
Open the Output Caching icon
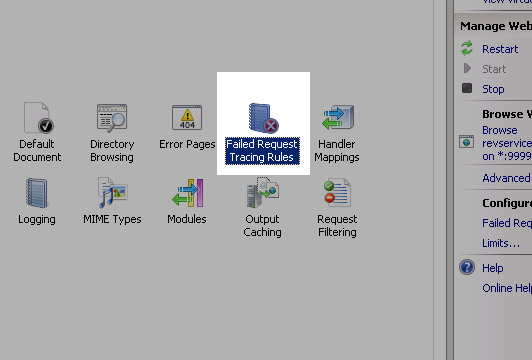coord(263,192)
